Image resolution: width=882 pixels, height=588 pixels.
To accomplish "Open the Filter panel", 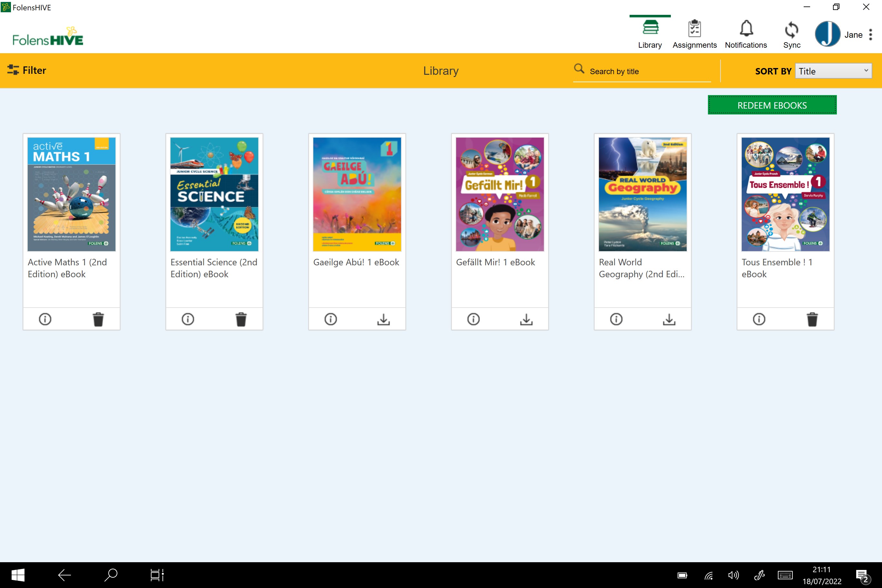I will (x=27, y=70).
